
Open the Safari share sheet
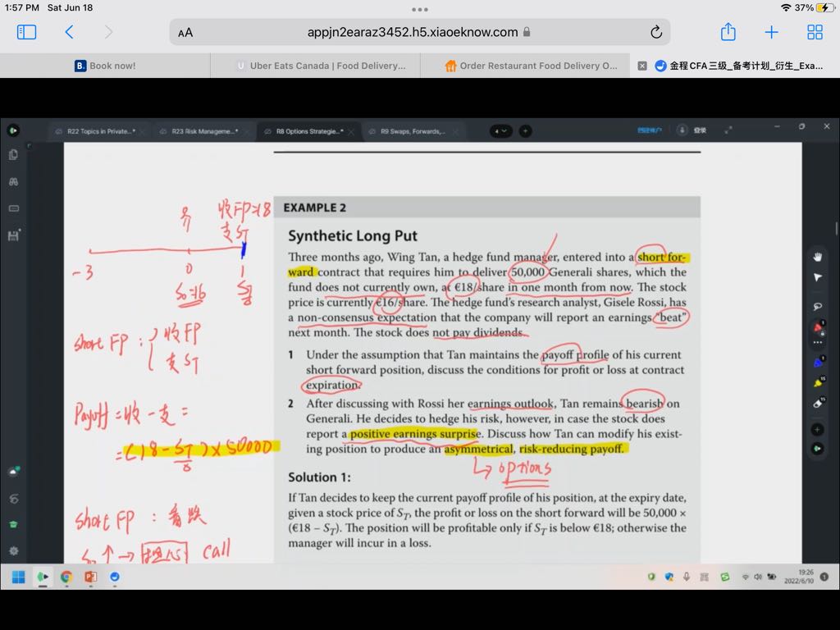728,32
